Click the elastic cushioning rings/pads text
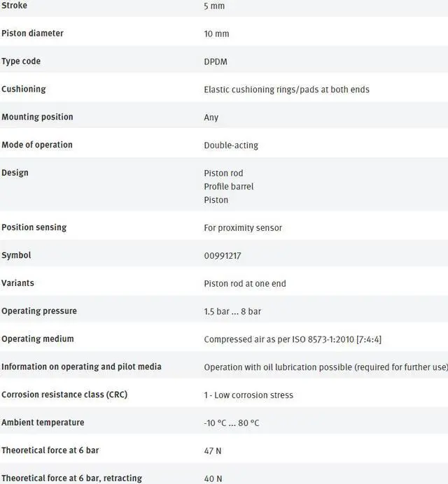 pyautogui.click(x=286, y=90)
